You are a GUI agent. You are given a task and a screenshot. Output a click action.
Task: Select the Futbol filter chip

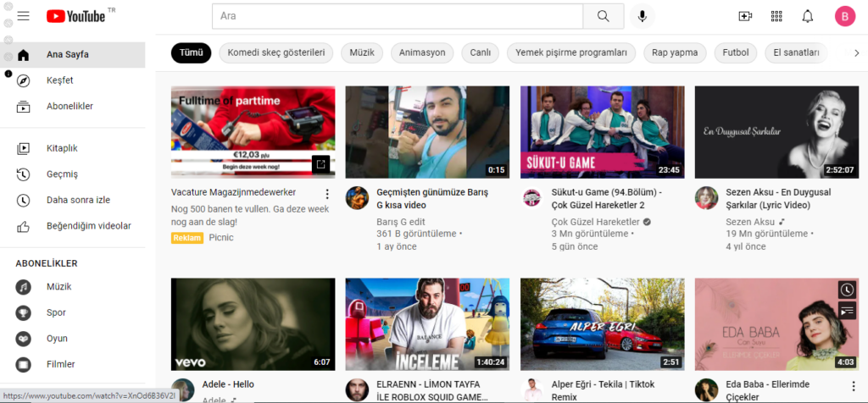[736, 53]
